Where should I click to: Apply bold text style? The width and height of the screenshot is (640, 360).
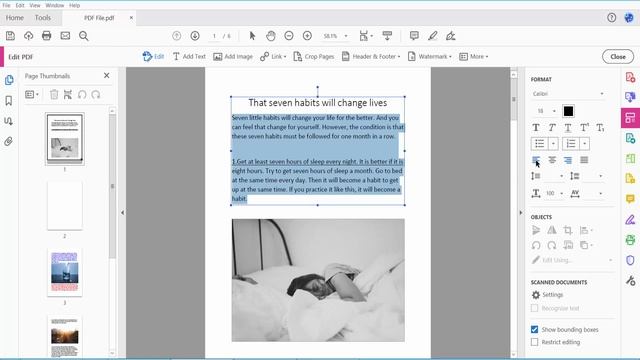coord(536,128)
